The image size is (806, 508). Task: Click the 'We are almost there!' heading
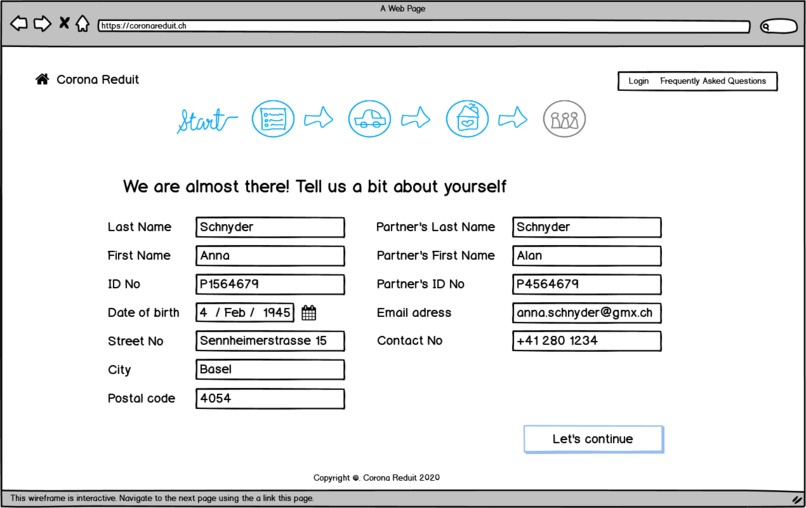click(x=315, y=187)
